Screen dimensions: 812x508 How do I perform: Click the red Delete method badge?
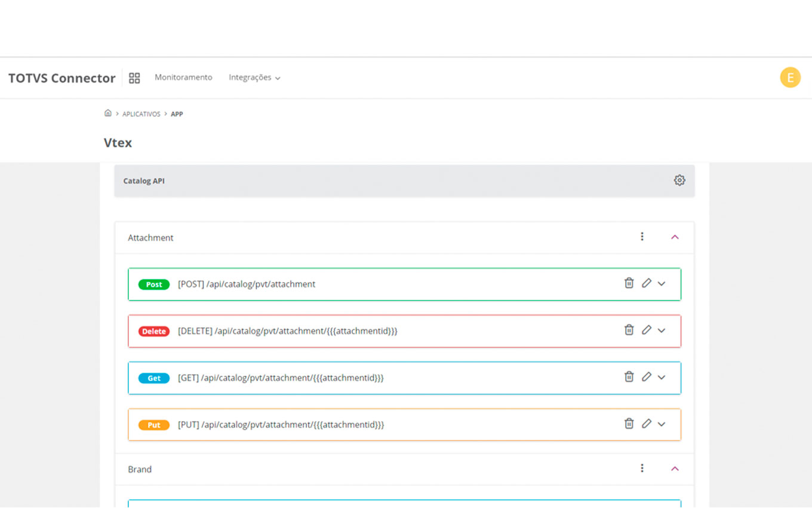pos(154,331)
